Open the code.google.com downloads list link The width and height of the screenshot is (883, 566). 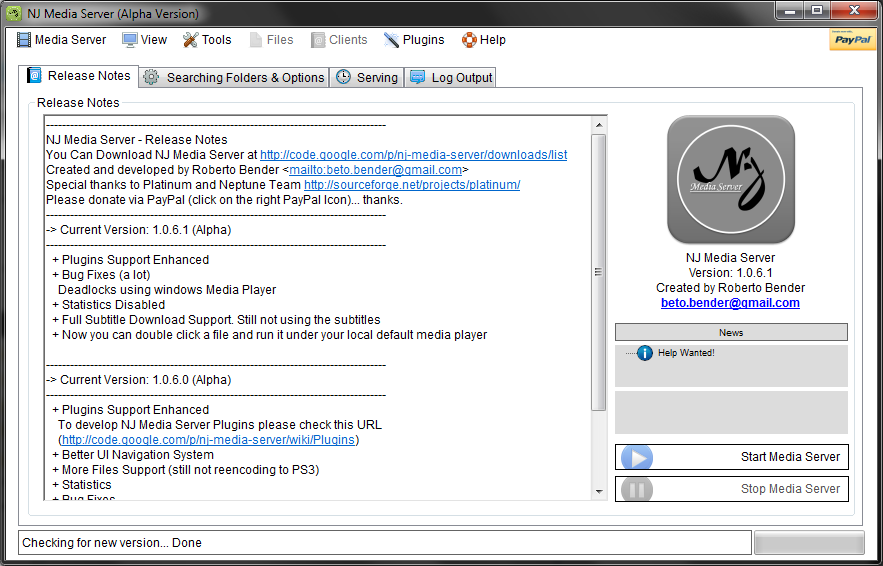coord(413,155)
